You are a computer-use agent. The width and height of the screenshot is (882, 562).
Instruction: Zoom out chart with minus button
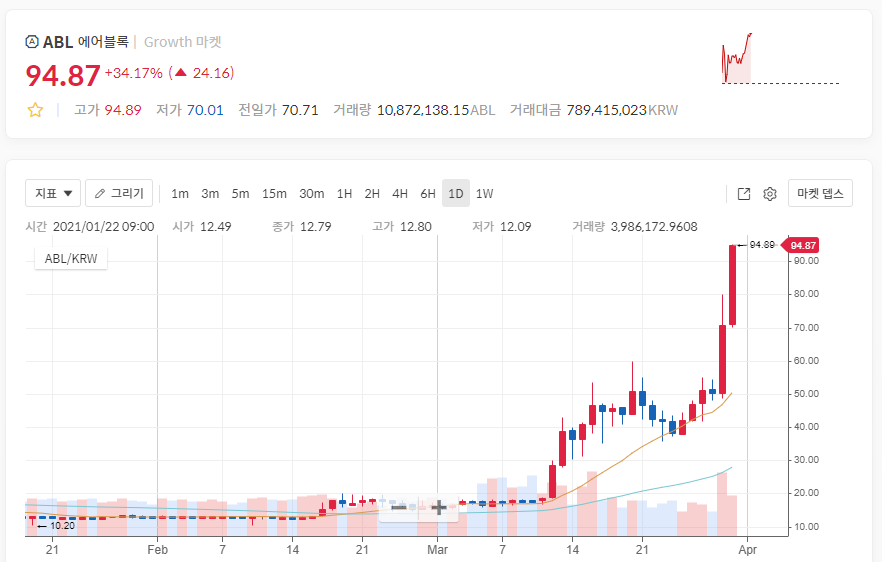398,507
